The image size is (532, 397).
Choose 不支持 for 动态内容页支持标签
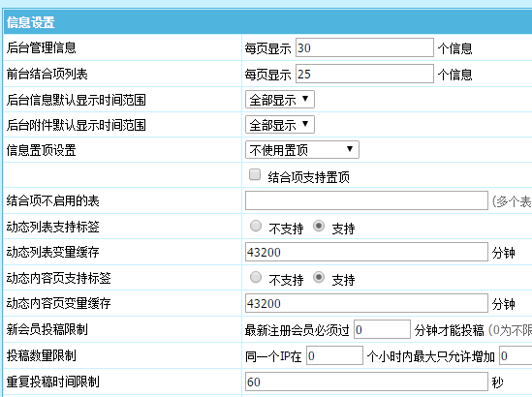[x=256, y=277]
